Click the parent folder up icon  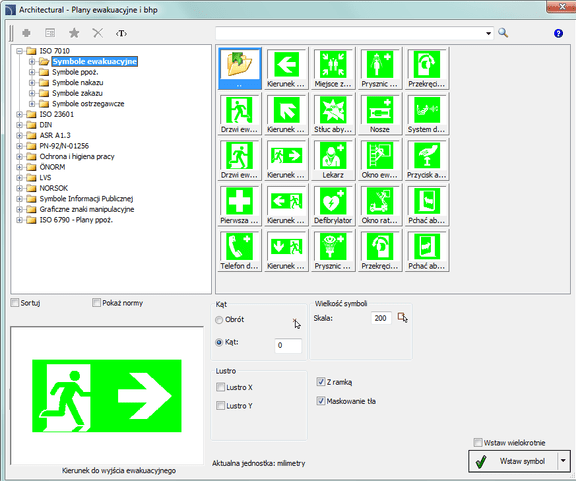(x=240, y=68)
